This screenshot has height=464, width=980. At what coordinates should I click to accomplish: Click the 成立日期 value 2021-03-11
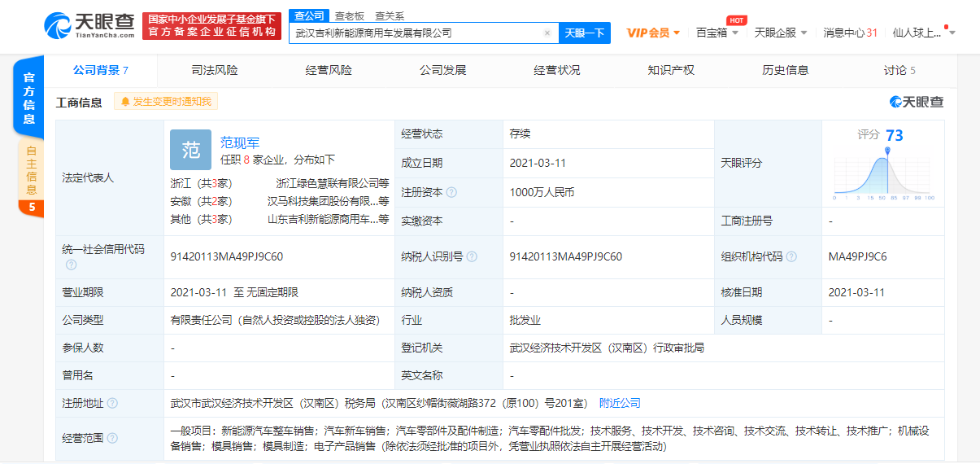click(538, 163)
